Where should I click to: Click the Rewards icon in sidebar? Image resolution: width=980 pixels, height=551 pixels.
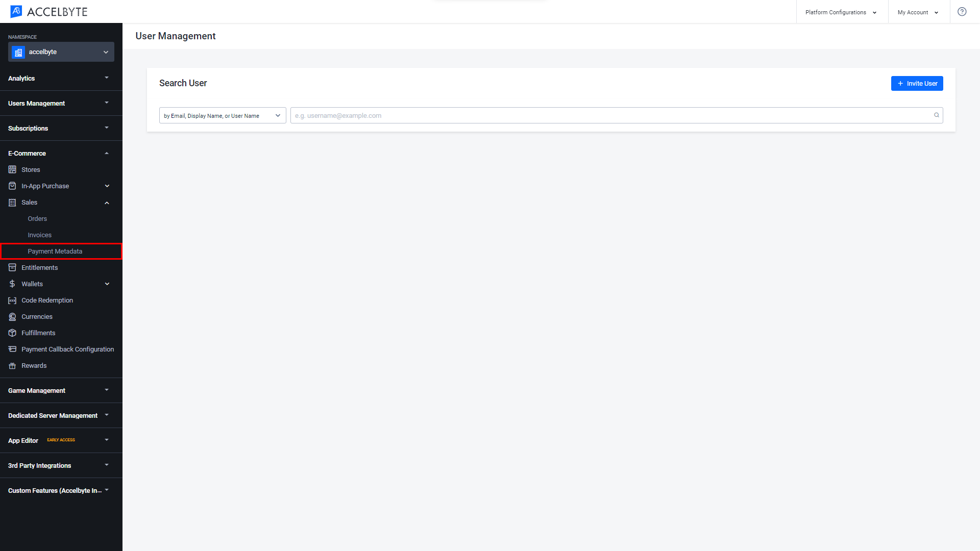click(12, 365)
